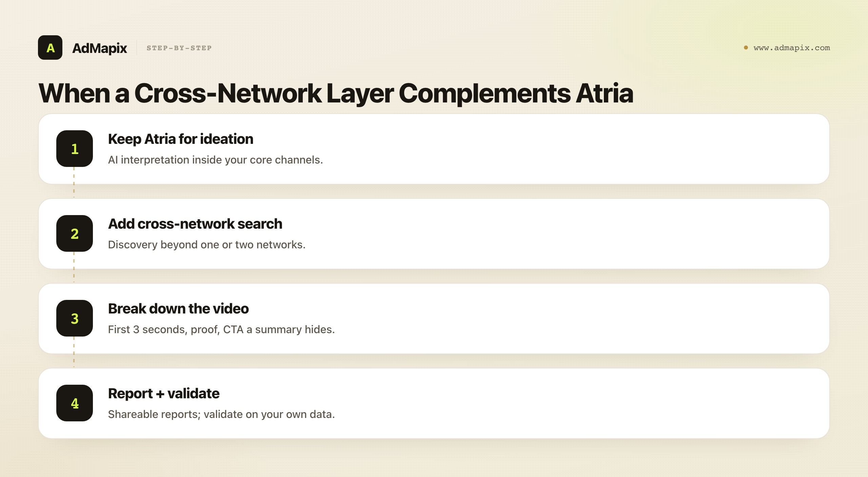
Task: Select 'Discovery beyond one or two networks.' text
Action: [x=207, y=245]
